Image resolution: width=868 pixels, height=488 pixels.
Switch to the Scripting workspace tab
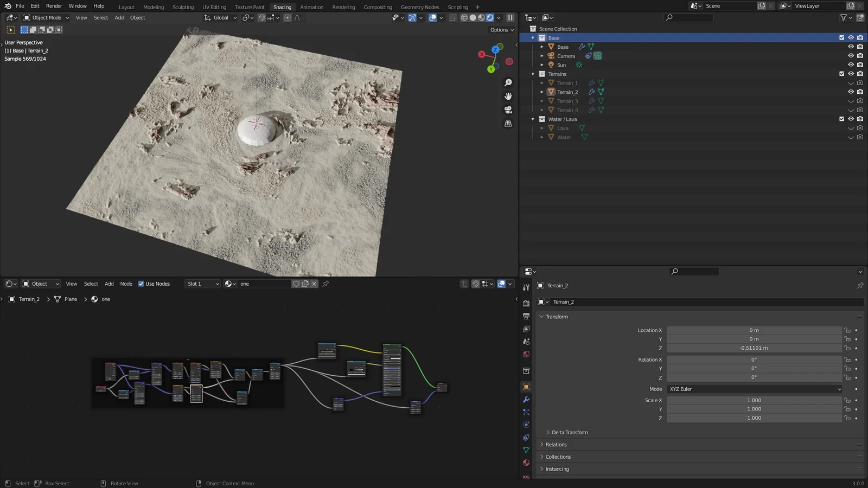tap(457, 7)
